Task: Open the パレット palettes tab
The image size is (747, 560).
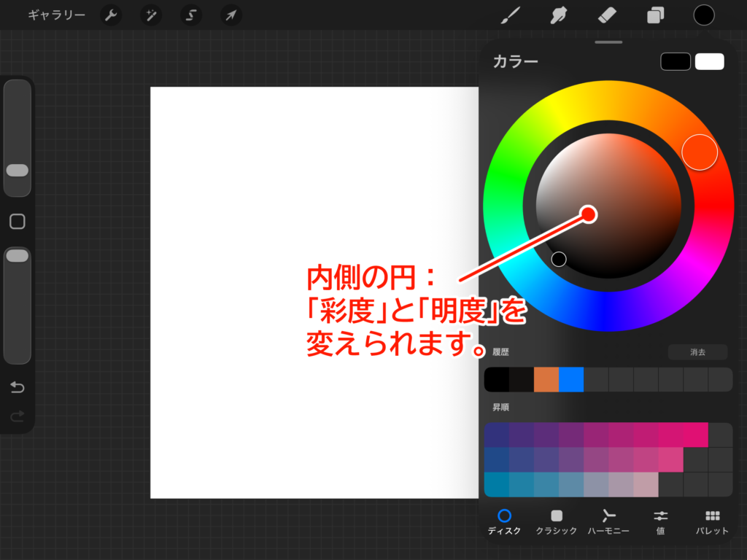Action: 712,522
